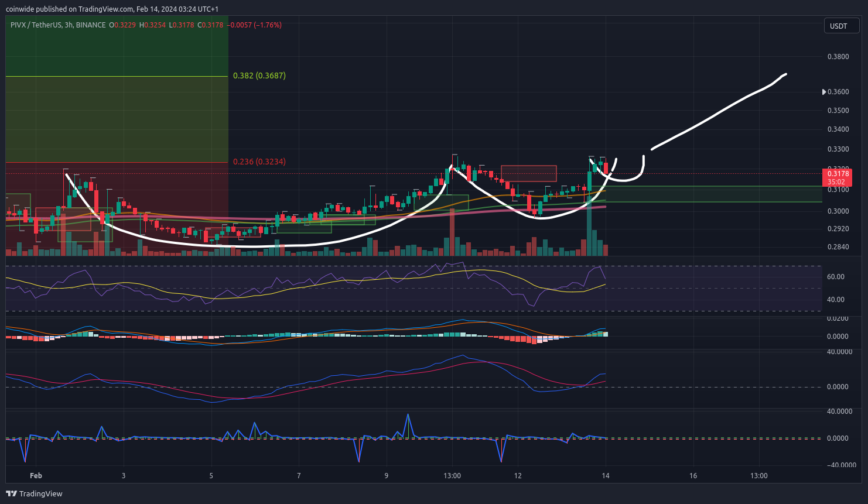Click the date 14 on time axis
The image size is (868, 504).
pos(606,476)
